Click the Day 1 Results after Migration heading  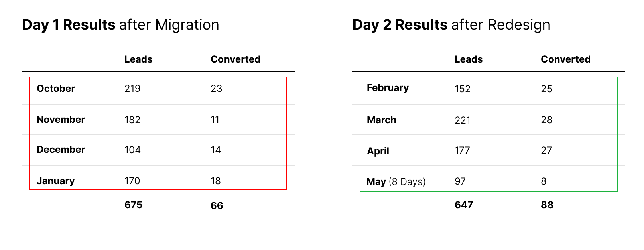pyautogui.click(x=121, y=25)
